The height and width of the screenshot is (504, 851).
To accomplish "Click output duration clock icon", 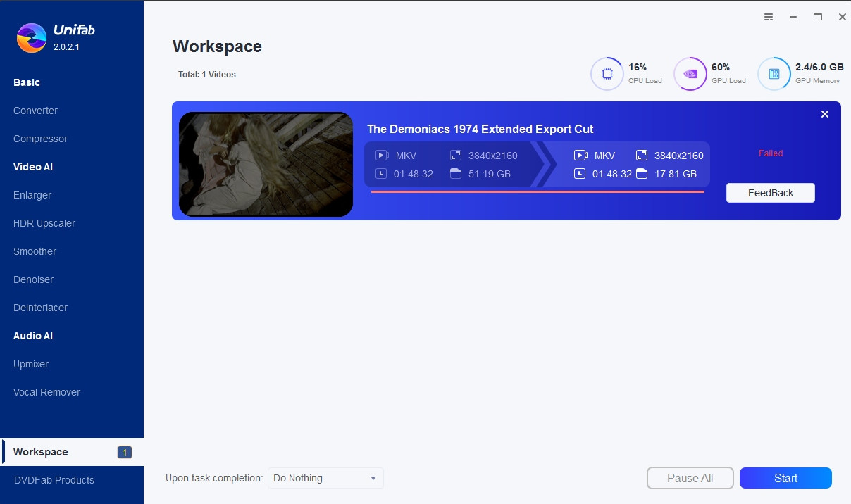I will tap(580, 174).
